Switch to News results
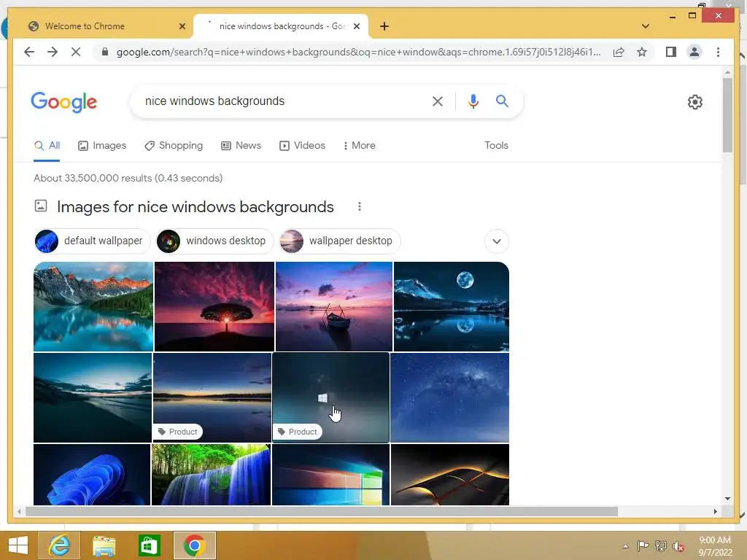The height and width of the screenshot is (560, 747). 241,146
